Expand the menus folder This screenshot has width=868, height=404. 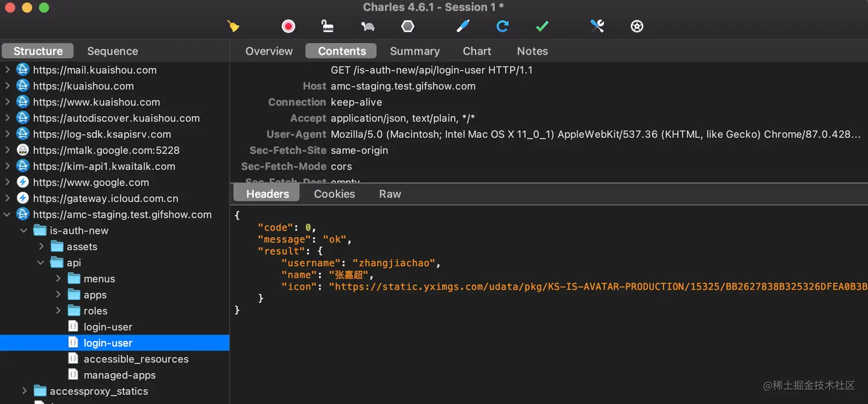pyautogui.click(x=58, y=279)
